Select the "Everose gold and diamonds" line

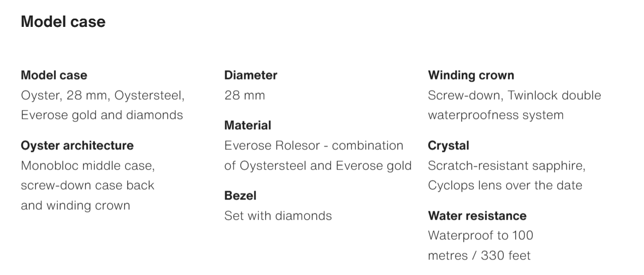[x=101, y=115]
